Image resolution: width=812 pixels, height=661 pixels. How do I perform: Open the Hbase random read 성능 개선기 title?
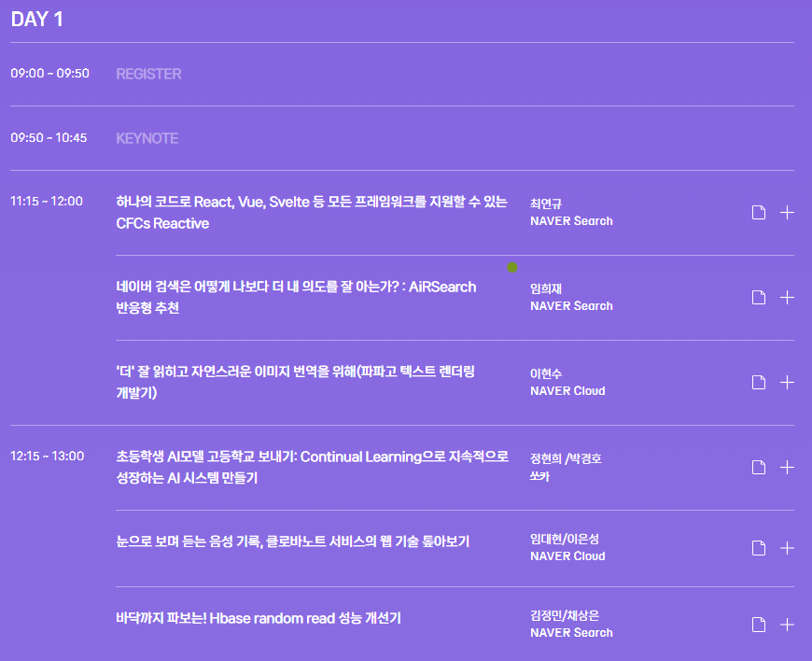(259, 618)
